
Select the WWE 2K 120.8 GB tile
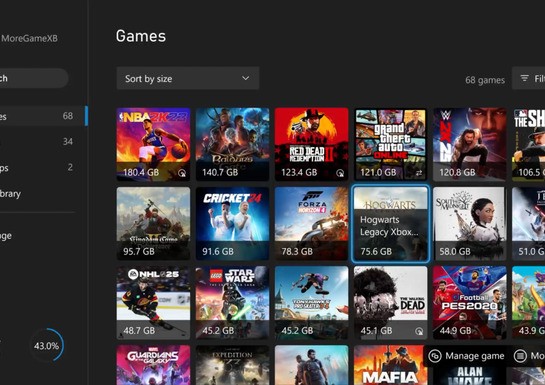(x=470, y=144)
